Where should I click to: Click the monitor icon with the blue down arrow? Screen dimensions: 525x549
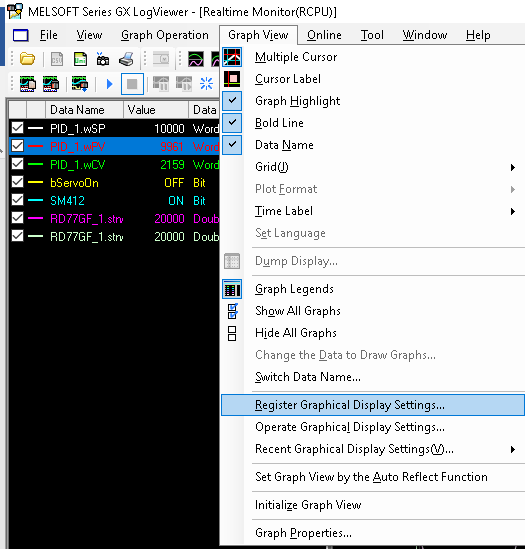(80, 84)
